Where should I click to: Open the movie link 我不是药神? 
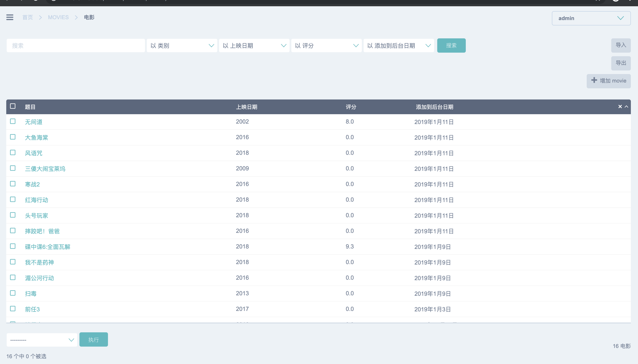coord(39,262)
